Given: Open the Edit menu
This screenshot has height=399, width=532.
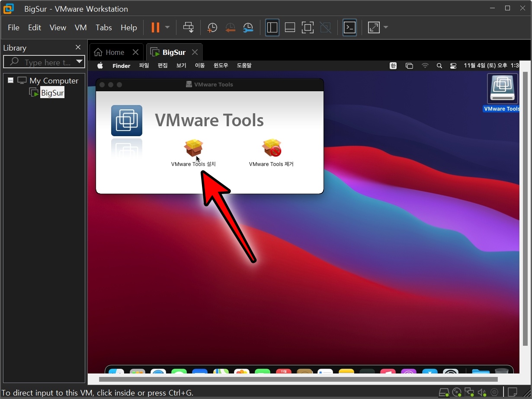Looking at the screenshot, I should [35, 27].
